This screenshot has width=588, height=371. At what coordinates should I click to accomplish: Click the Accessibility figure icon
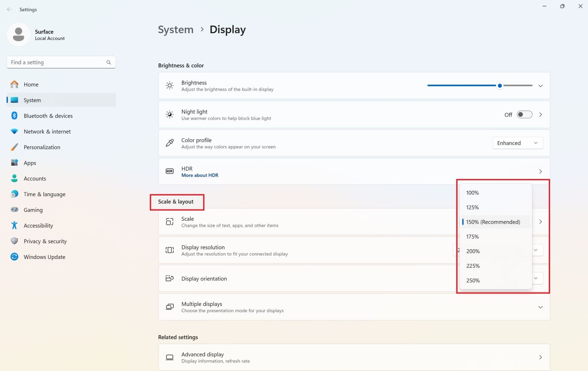tap(14, 226)
